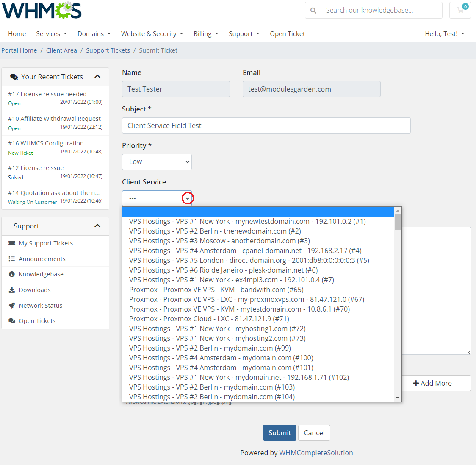
Task: Click the knowledgebase search field
Action: click(382, 10)
